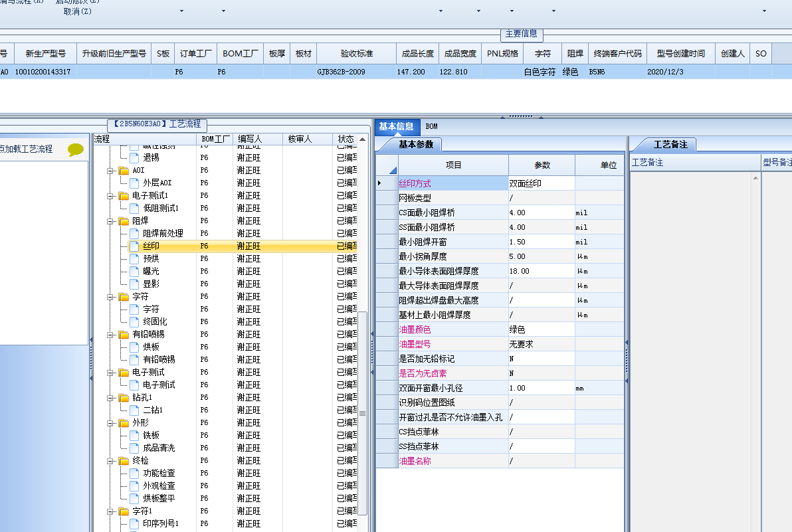792x532 pixels.
Task: Click the 阻焊 folder icon
Action: pyautogui.click(x=124, y=221)
